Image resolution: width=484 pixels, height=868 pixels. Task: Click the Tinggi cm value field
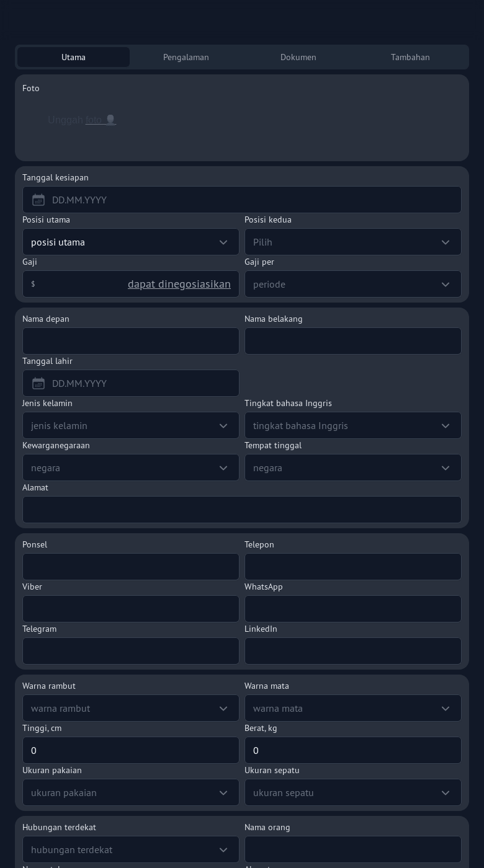130,750
